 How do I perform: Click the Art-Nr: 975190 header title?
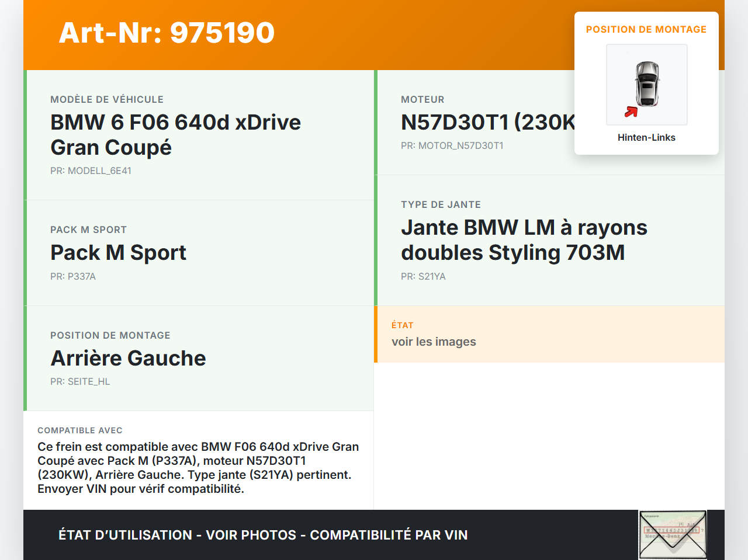coord(167,33)
